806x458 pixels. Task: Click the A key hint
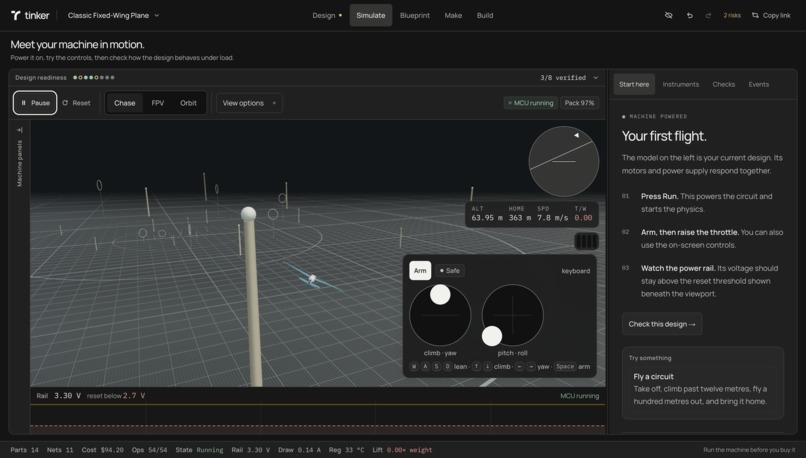(425, 367)
